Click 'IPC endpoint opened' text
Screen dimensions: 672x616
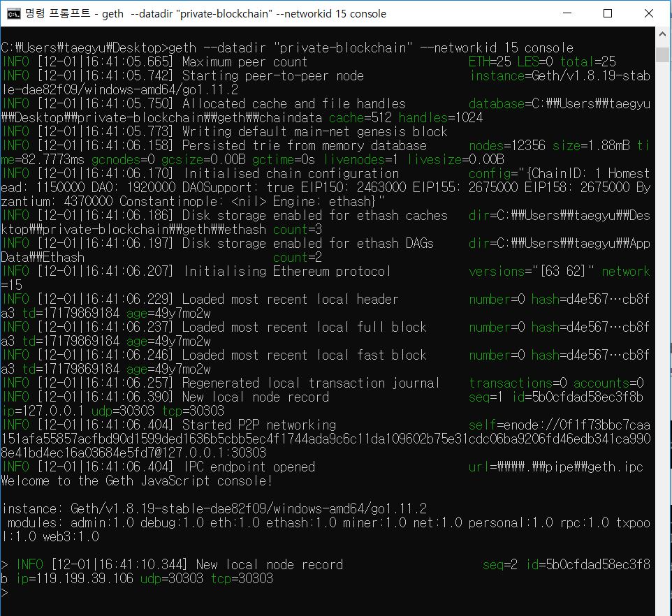coord(249,467)
